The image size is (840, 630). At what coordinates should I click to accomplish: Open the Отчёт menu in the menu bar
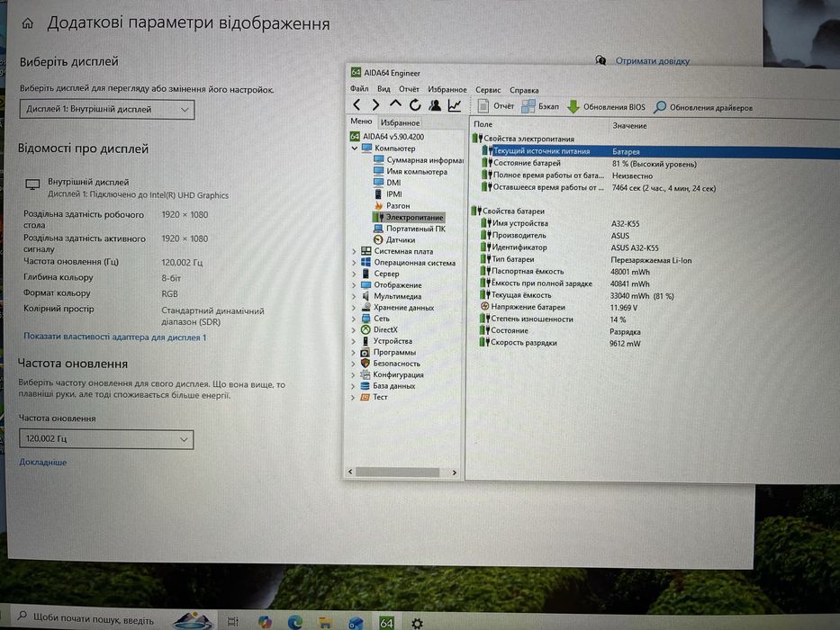(409, 89)
